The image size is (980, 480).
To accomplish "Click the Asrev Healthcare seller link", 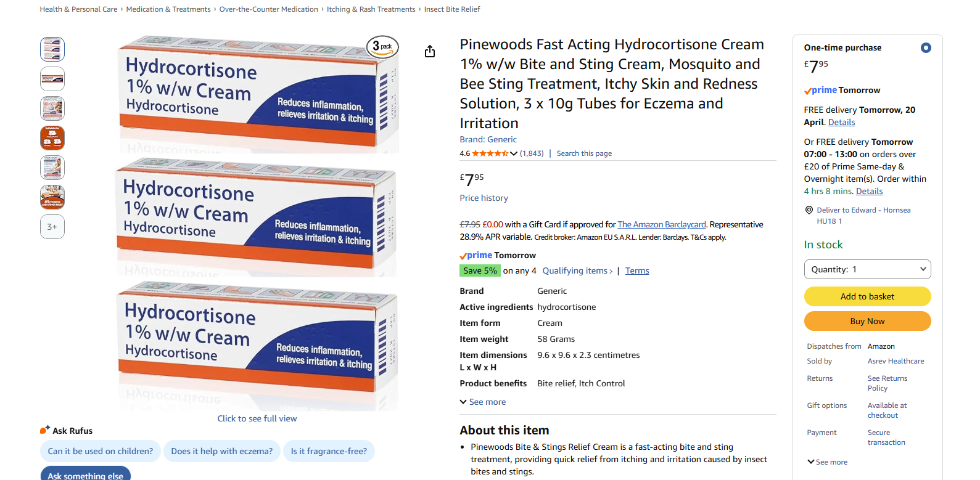I will pos(896,361).
